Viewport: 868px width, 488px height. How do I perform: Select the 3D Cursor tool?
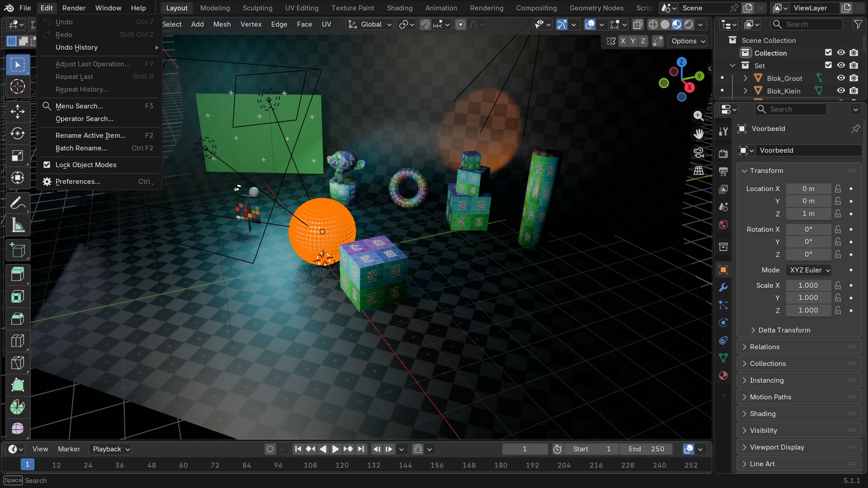tap(18, 86)
